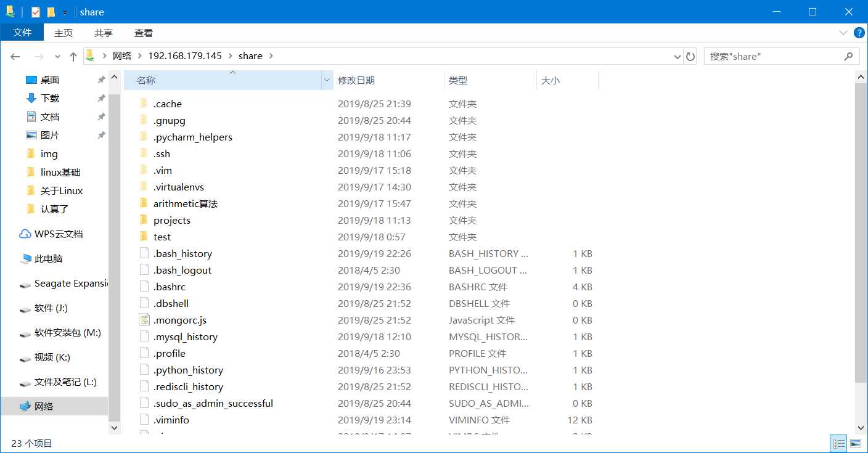Select the .ssh folder icon

pyautogui.click(x=144, y=153)
